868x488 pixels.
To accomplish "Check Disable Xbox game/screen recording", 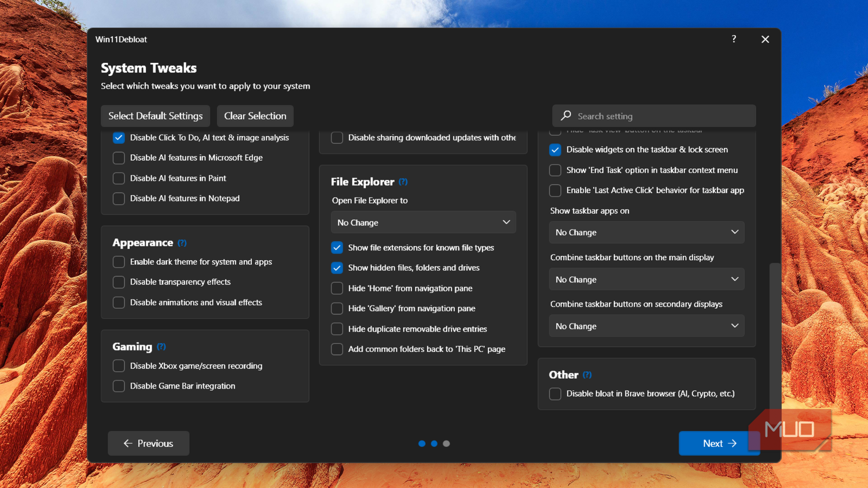I will [x=119, y=366].
